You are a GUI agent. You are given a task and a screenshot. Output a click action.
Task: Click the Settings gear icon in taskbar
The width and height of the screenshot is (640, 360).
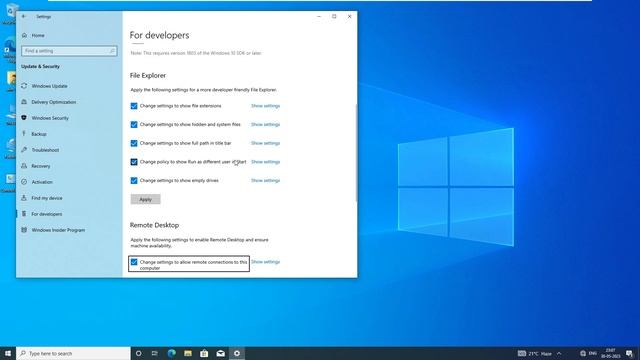[x=237, y=353]
